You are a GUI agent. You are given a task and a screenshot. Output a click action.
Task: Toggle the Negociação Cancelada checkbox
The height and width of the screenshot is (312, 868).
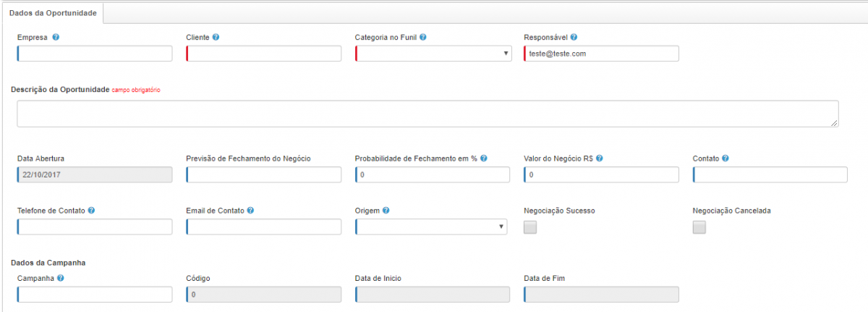click(x=699, y=227)
